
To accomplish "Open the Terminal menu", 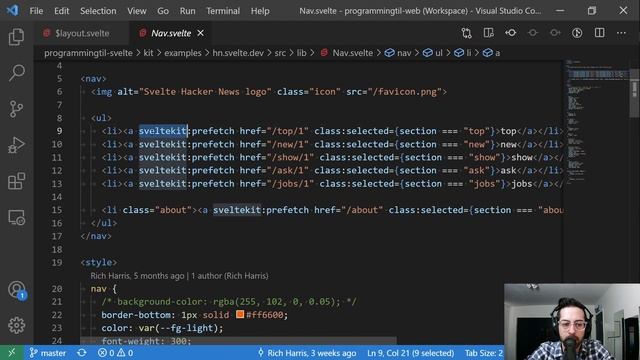I will [223, 11].
